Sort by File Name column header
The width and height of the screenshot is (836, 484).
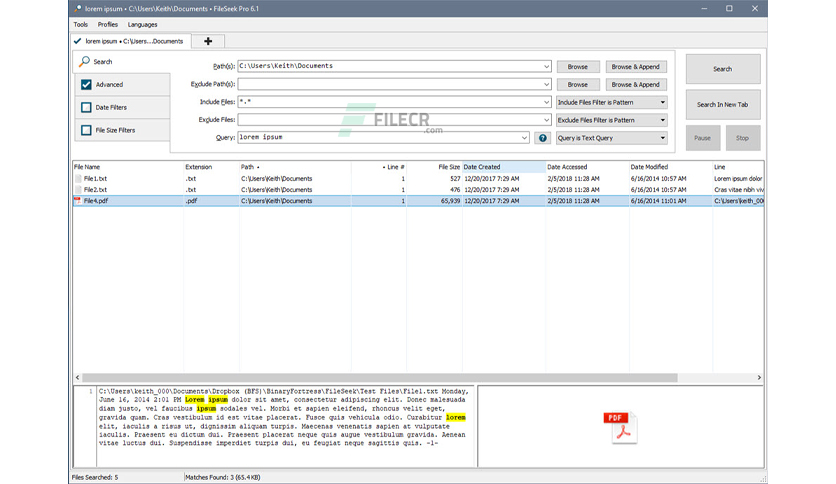(128, 167)
